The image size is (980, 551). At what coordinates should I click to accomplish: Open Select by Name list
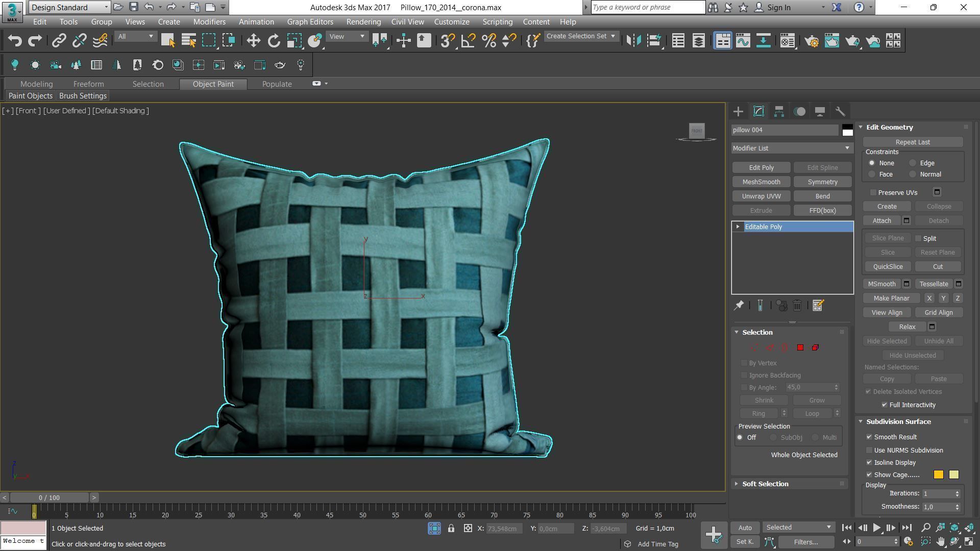coord(188,41)
